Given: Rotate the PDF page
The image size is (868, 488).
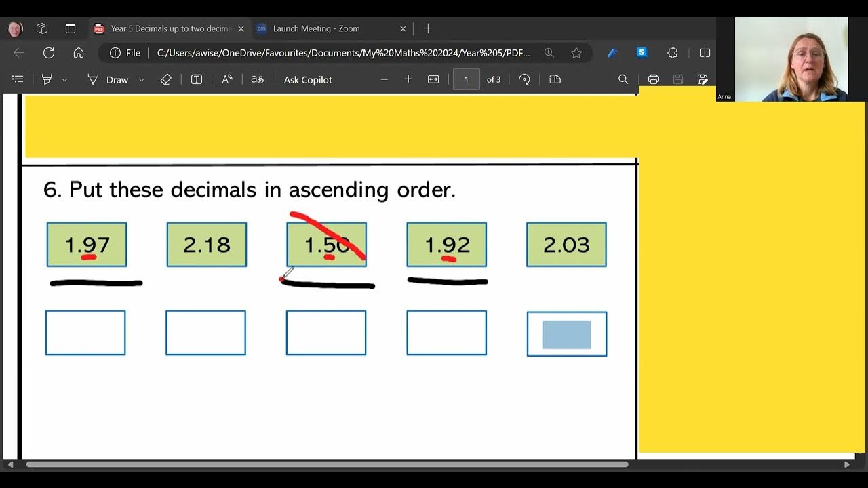Looking at the screenshot, I should (x=524, y=79).
